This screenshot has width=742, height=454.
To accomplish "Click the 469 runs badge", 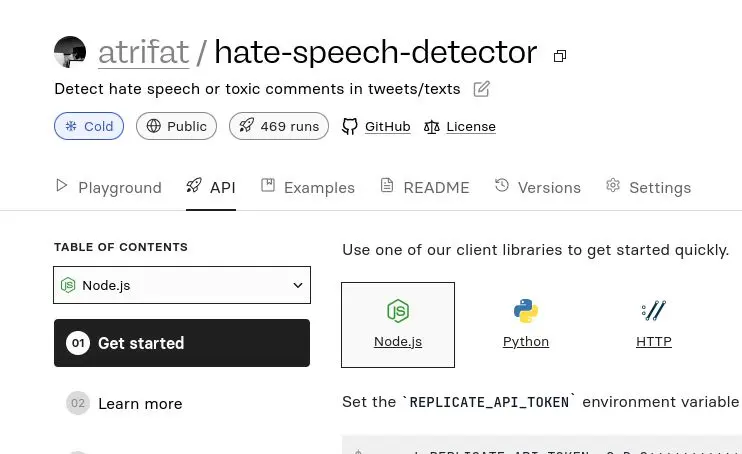I will [x=279, y=126].
